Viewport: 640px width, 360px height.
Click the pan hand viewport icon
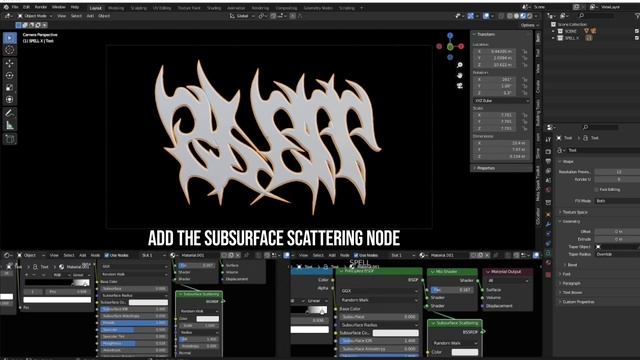click(x=460, y=76)
